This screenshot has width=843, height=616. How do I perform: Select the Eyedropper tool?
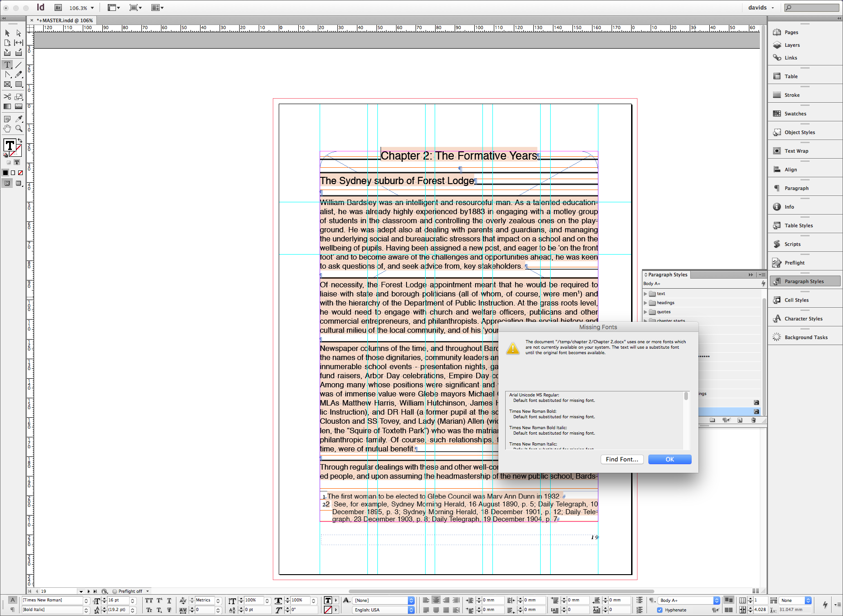(x=19, y=119)
